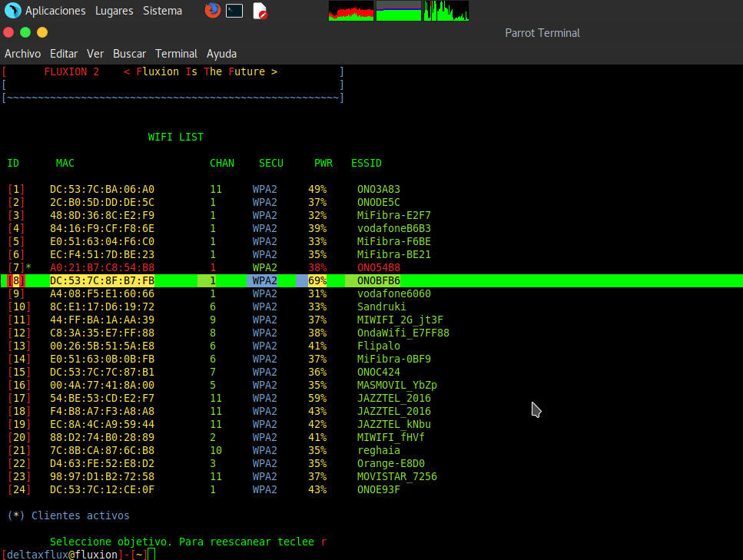Click the document editor launcher icon

(260, 11)
